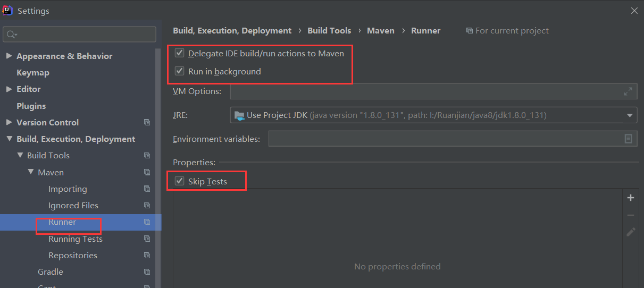This screenshot has height=288, width=644.
Task: Click the minus remove property icon
Action: 631,215
